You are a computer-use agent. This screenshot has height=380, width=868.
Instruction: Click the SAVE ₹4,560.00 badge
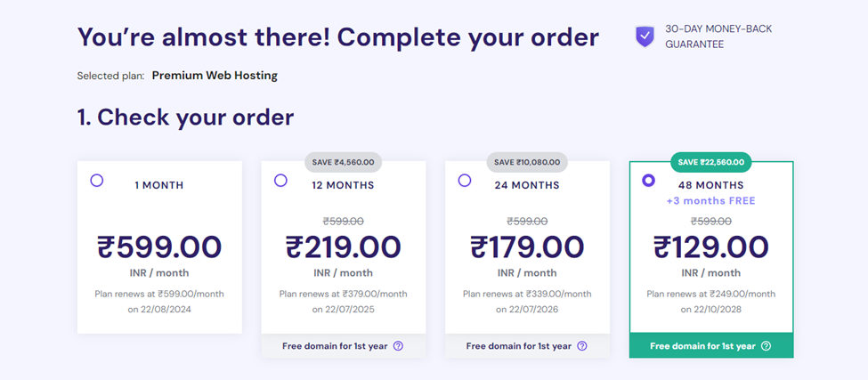pos(344,162)
